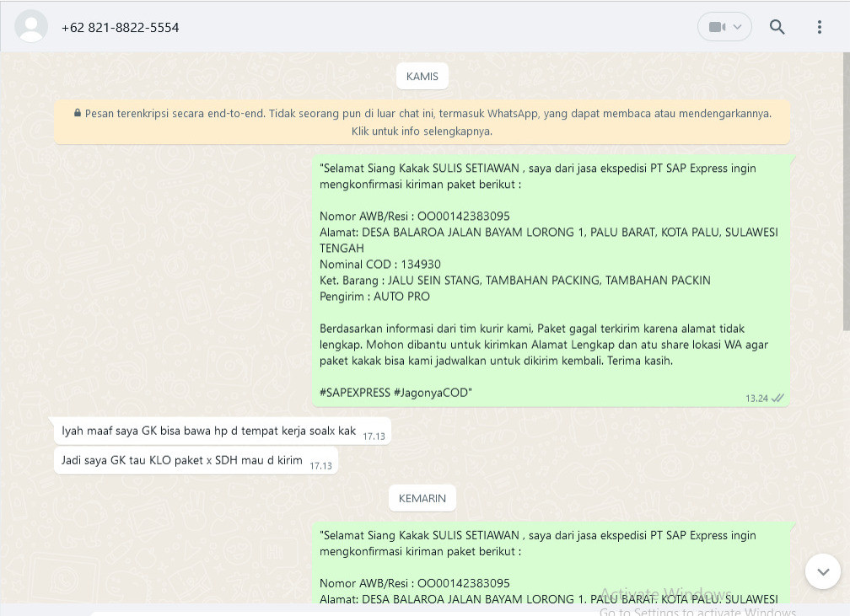Click 'Berdasarkan informasi dari tim kurir kami' paragraph
Image resolution: width=850 pixels, height=616 pixels.
(x=544, y=345)
